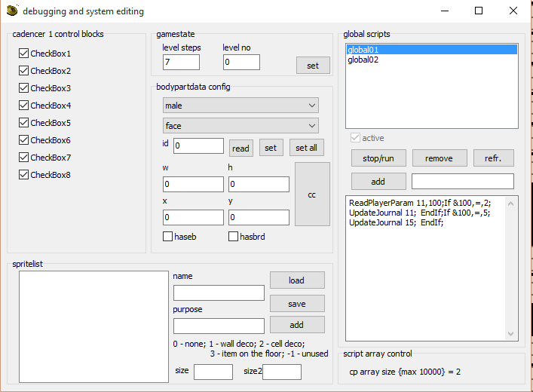Minimize the debugging window
533x392 pixels.
pos(445,11)
